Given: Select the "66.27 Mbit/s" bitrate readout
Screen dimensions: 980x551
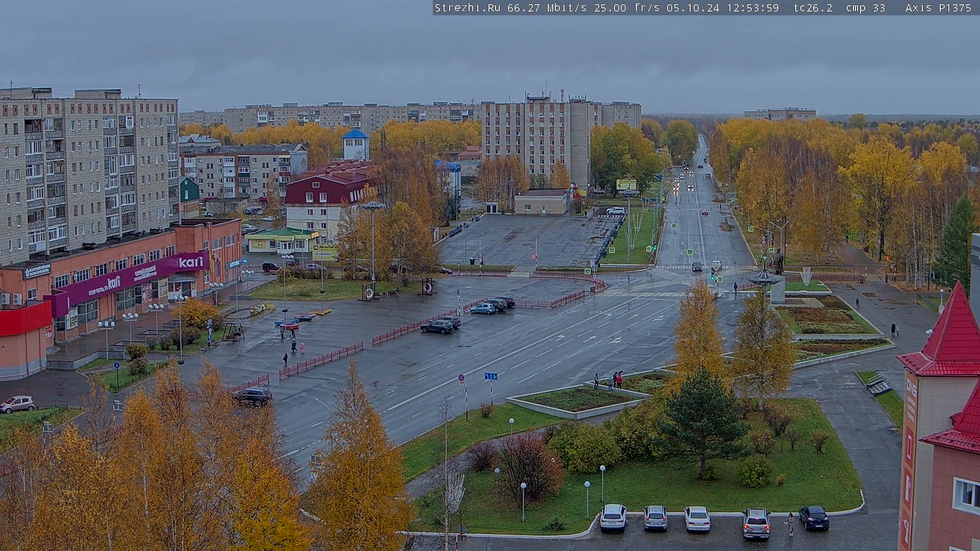Looking at the screenshot, I should pos(547,8).
